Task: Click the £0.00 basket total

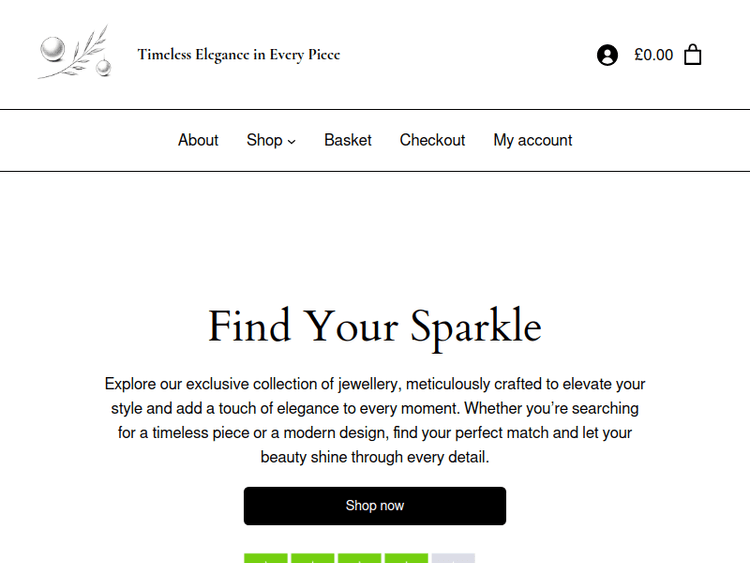Action: 653,55
